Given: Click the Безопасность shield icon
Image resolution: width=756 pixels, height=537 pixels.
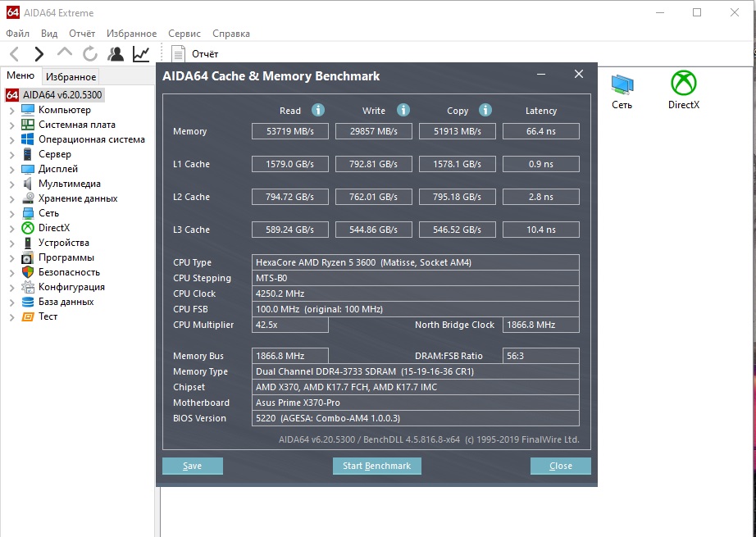Looking at the screenshot, I should pyautogui.click(x=28, y=272).
